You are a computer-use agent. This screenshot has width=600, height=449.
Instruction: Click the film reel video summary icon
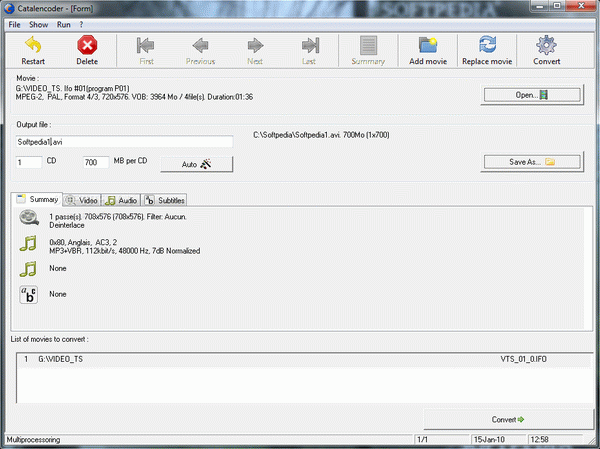tap(29, 218)
